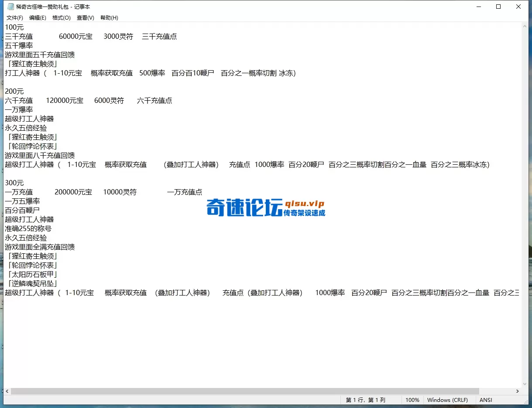Click the vertical scrollbar up arrow
This screenshot has height=408, width=532.
(526, 26)
